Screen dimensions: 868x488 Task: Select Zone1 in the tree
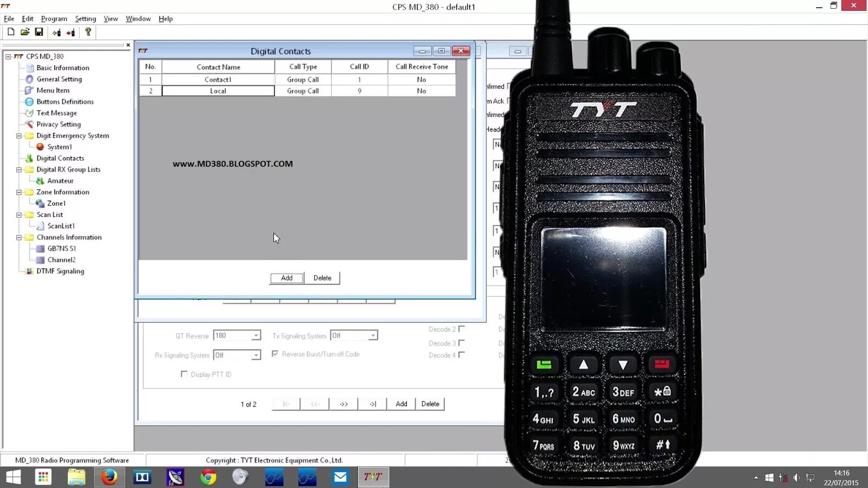56,203
